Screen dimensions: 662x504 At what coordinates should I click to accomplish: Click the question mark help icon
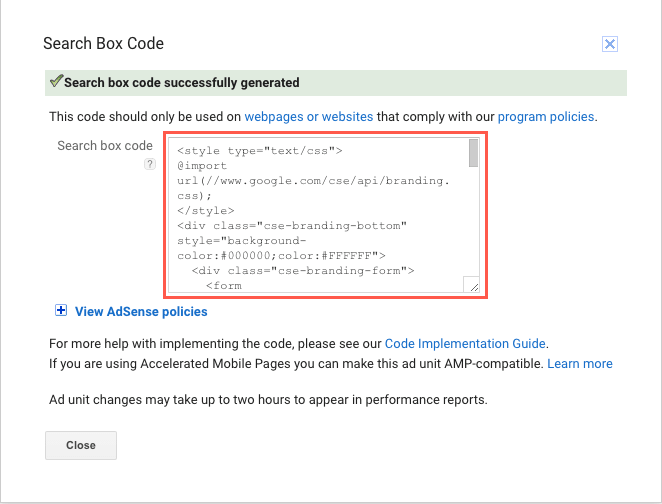coord(150,164)
